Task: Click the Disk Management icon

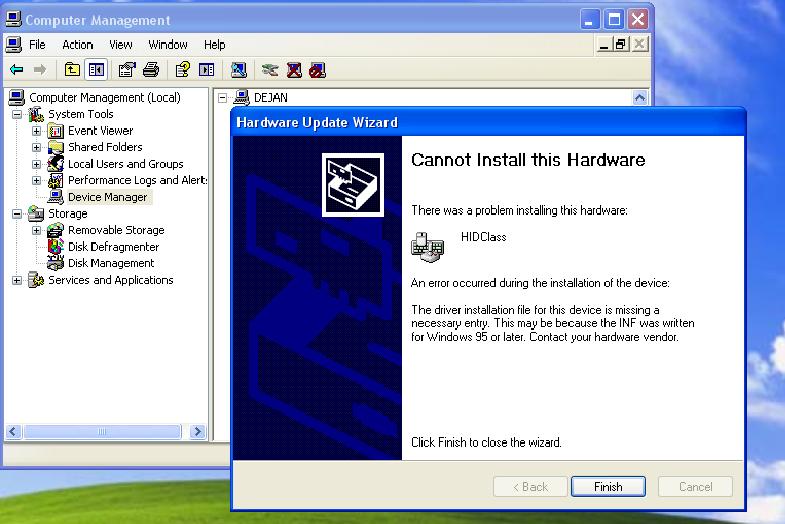Action: click(x=56, y=262)
